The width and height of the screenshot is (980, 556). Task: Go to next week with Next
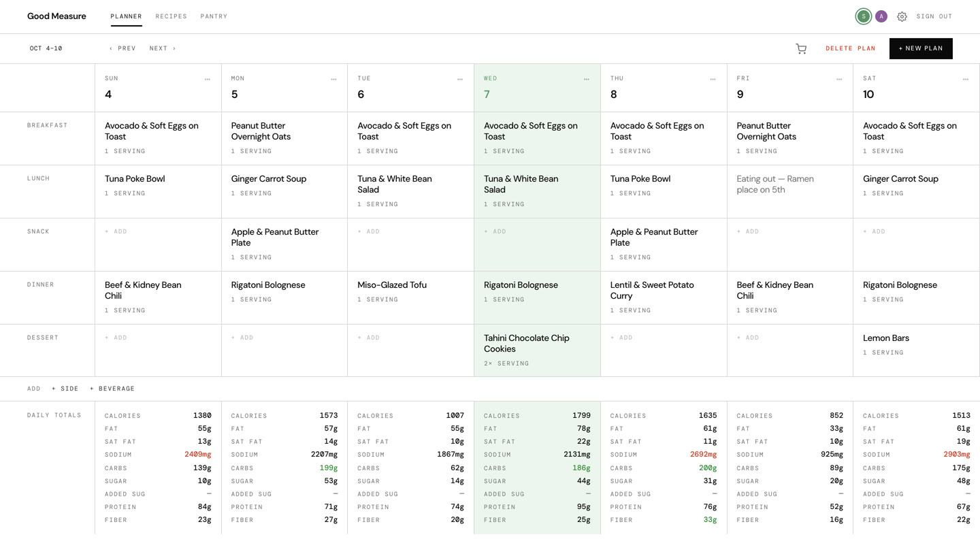click(x=163, y=48)
